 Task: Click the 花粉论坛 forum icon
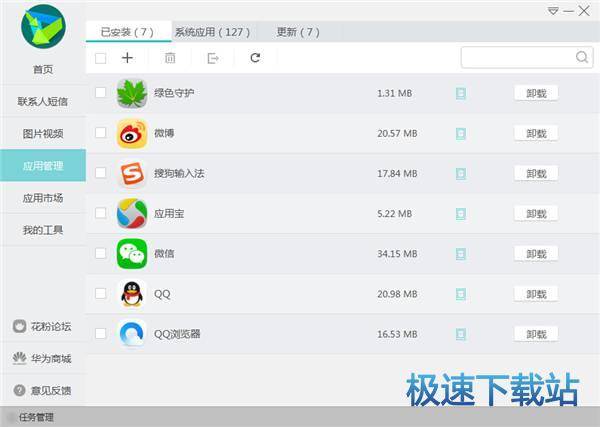click(x=19, y=326)
